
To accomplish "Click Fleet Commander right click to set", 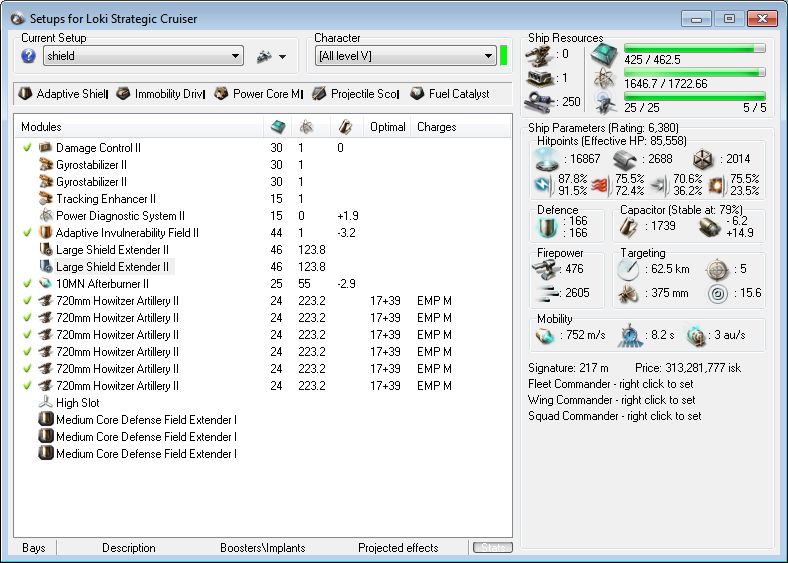I will pyautogui.click(x=611, y=384).
